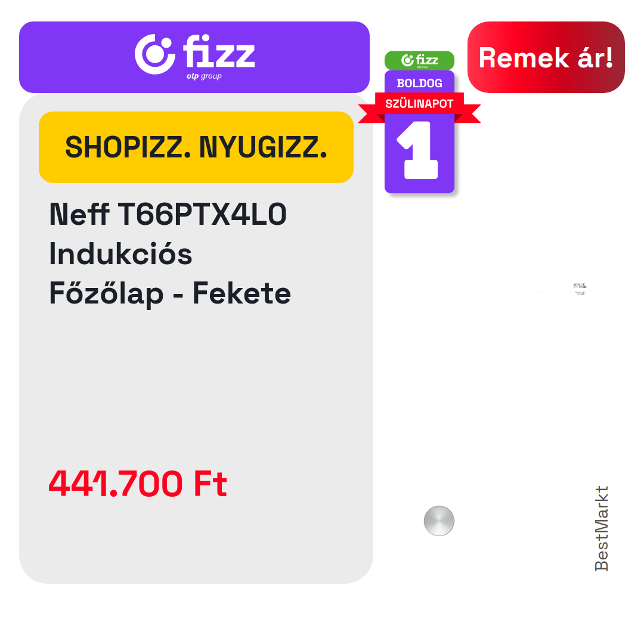This screenshot has height=644, width=644.
Task: Click the otp group text under fizz
Action: pos(204,76)
